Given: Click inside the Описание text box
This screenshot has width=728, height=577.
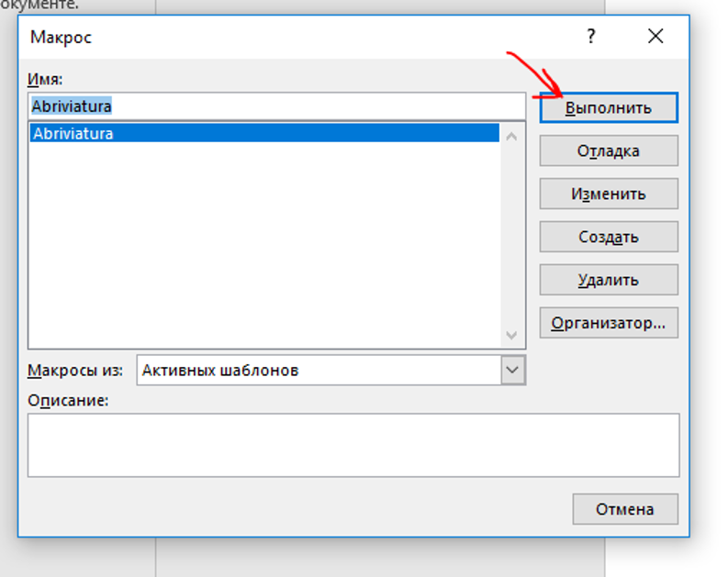Looking at the screenshot, I should coord(353,445).
